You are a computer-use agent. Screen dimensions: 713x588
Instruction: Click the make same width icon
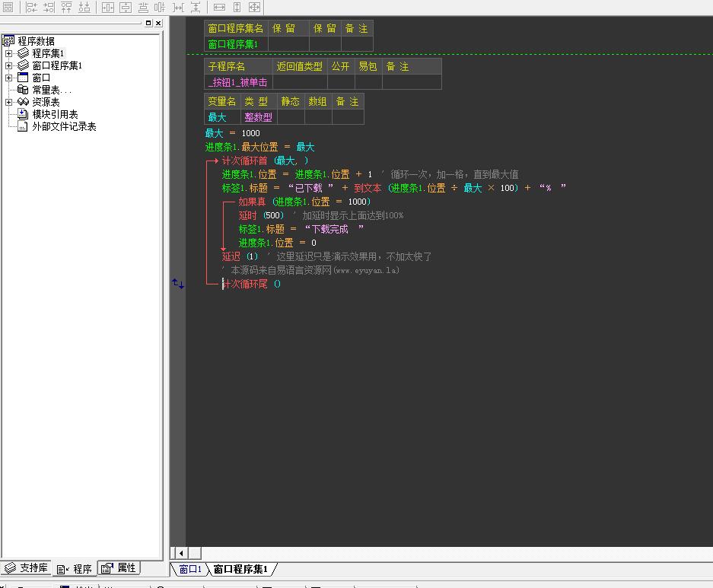pos(219,7)
